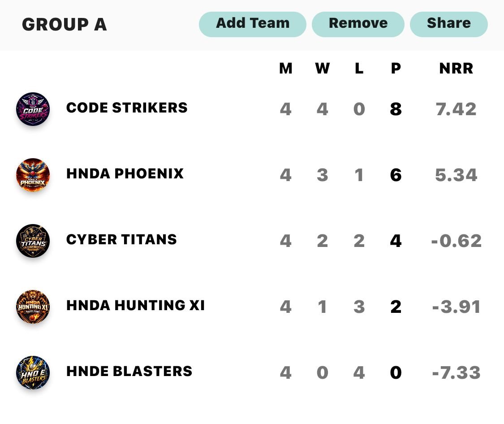Open the HNDA Phoenix team logo
Screen dimensions: 504x424
tap(33, 175)
